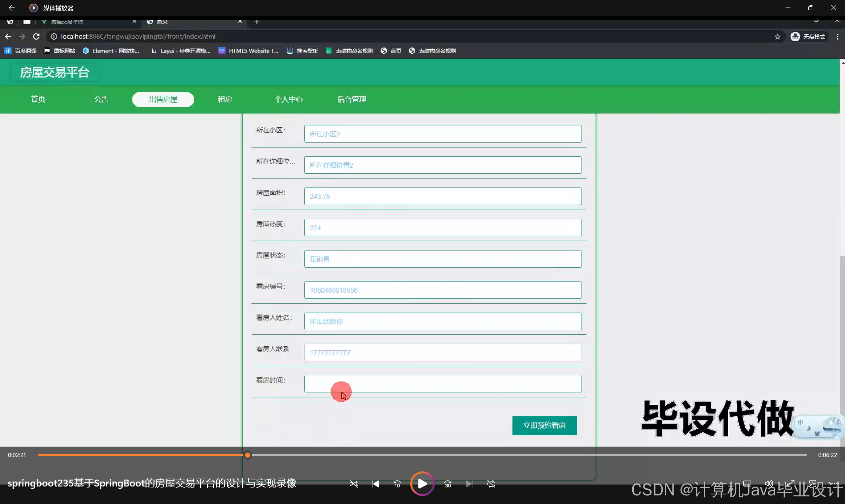The height and width of the screenshot is (504, 845).
Task: Bookmark page with star icon
Action: coord(777,36)
